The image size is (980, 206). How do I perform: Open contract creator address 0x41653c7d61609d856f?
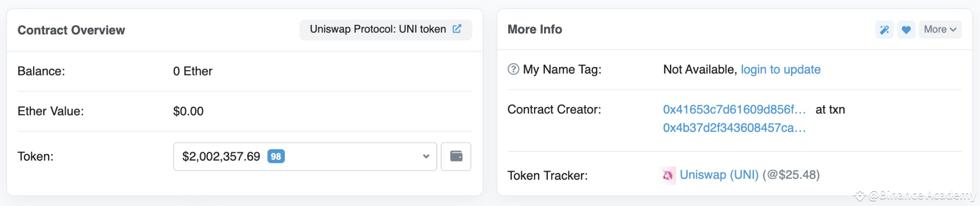(734, 109)
